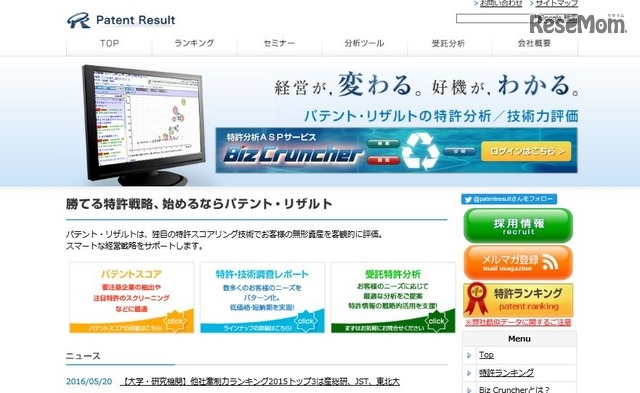This screenshot has width=640, height=393.
Task: Click the red ribbon medal on 特許ランキング
Action: [476, 298]
